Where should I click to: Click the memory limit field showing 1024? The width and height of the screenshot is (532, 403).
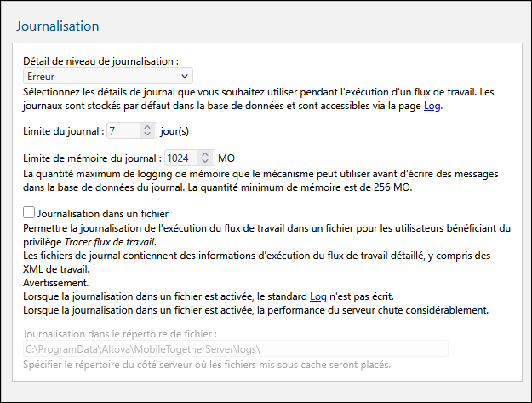(179, 158)
